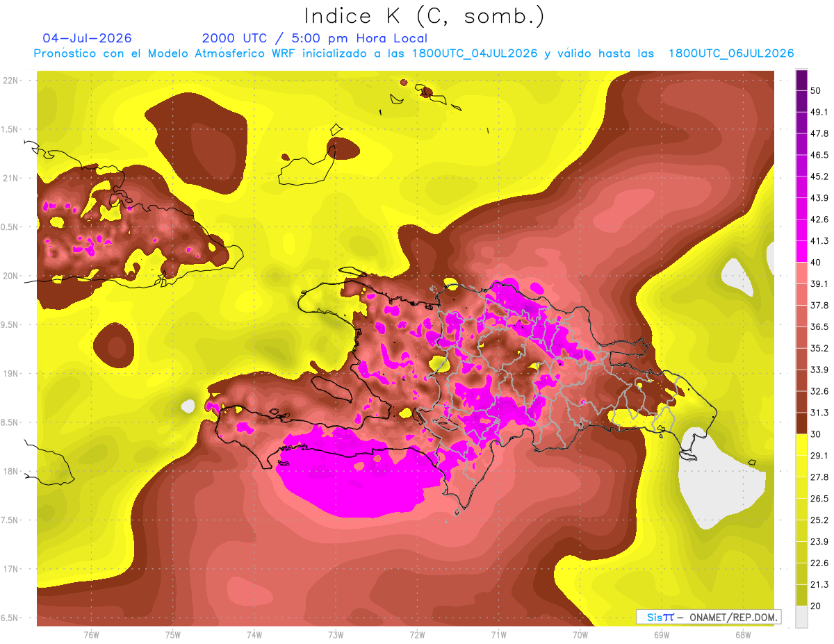Click the colorbar value "39.1"

click(x=820, y=284)
